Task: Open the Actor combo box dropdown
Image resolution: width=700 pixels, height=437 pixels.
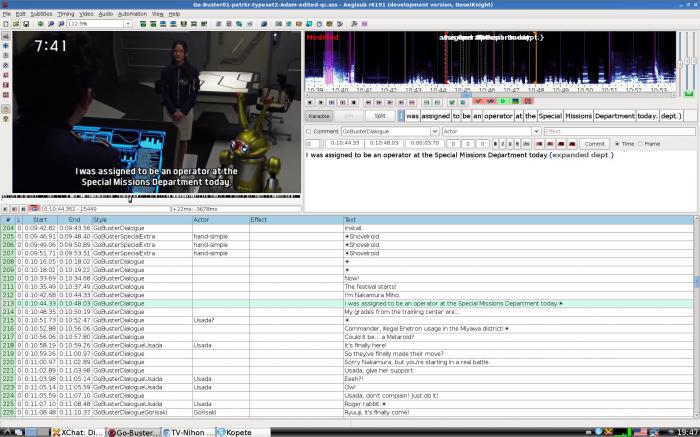Action: (x=536, y=131)
